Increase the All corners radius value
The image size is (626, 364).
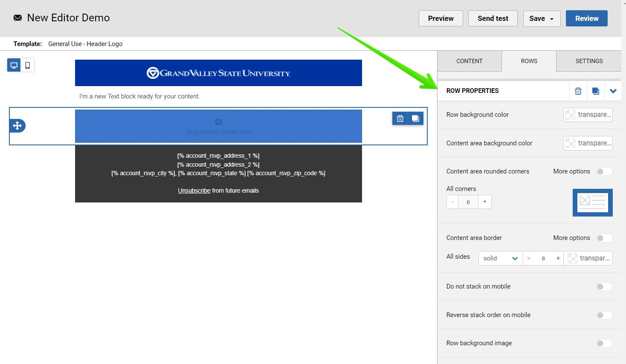pyautogui.click(x=485, y=202)
